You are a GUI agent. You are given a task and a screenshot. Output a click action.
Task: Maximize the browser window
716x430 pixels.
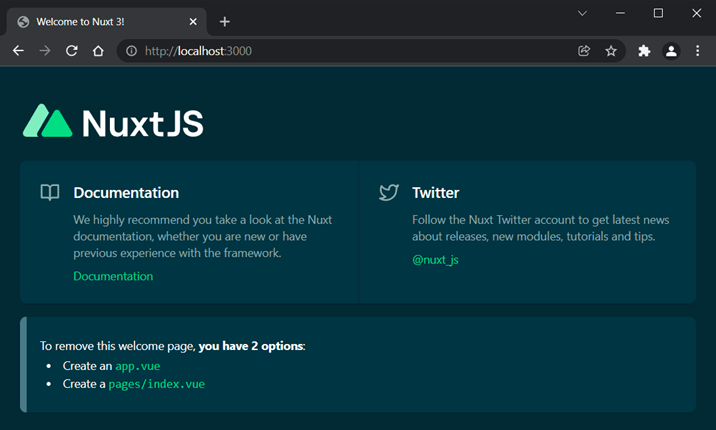[658, 13]
